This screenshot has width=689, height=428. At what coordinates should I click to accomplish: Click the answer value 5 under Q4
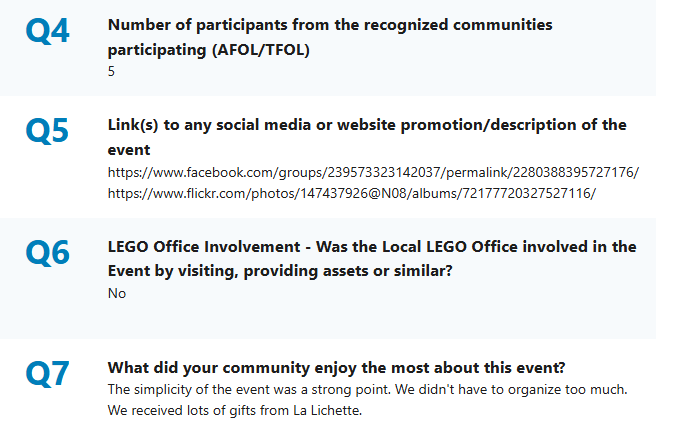coord(111,72)
